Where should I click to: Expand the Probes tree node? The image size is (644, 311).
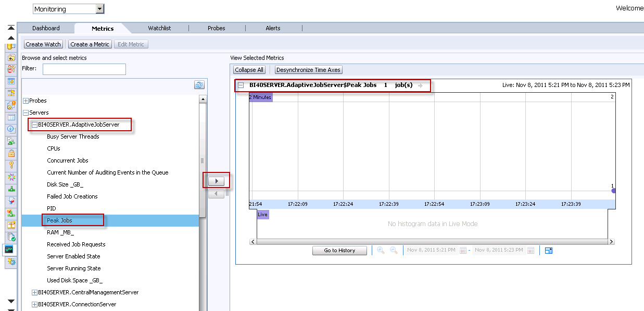[26, 101]
